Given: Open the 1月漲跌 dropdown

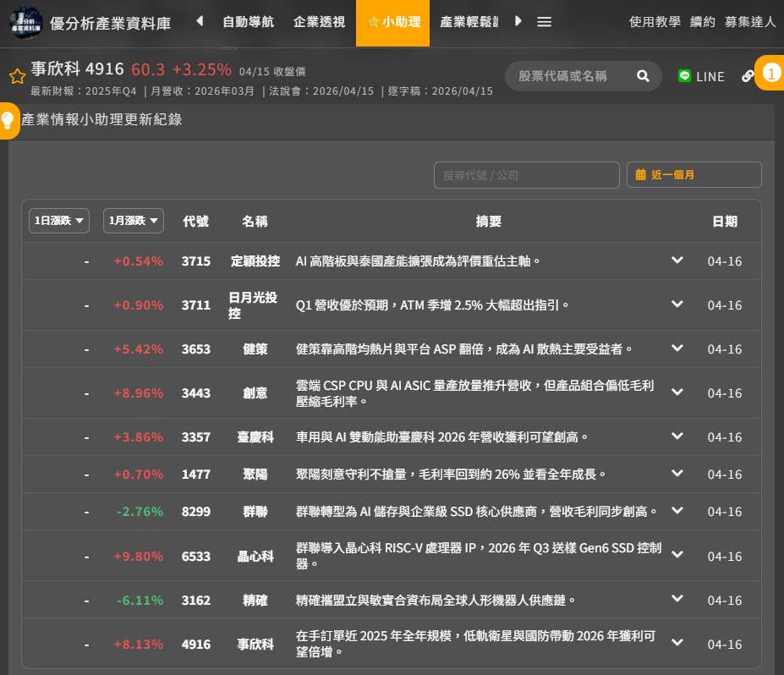Looking at the screenshot, I should [134, 221].
